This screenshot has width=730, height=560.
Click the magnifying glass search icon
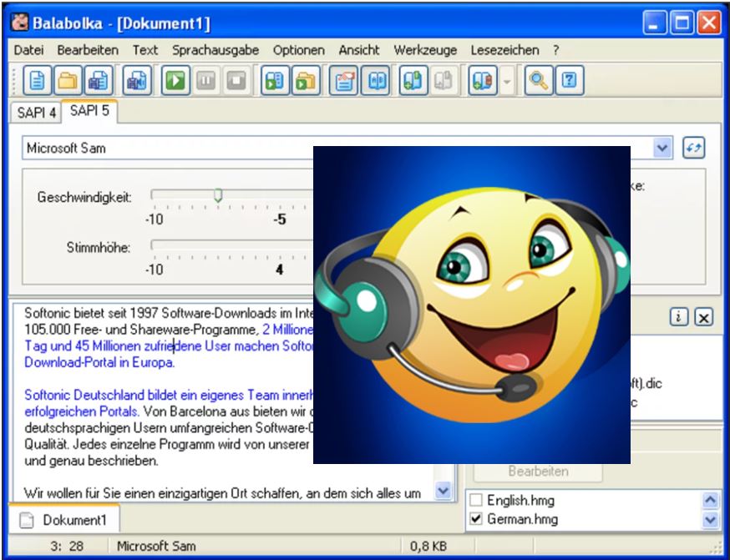[x=539, y=80]
